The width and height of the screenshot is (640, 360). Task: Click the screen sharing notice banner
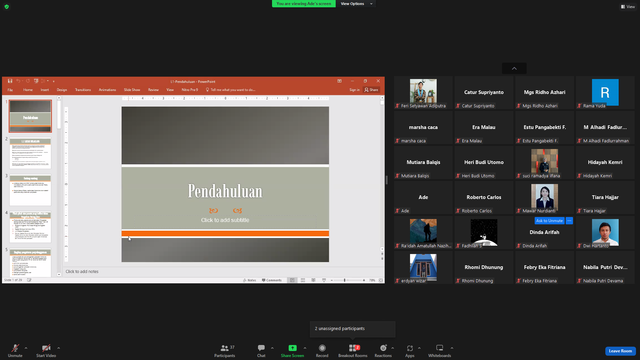pos(304,4)
